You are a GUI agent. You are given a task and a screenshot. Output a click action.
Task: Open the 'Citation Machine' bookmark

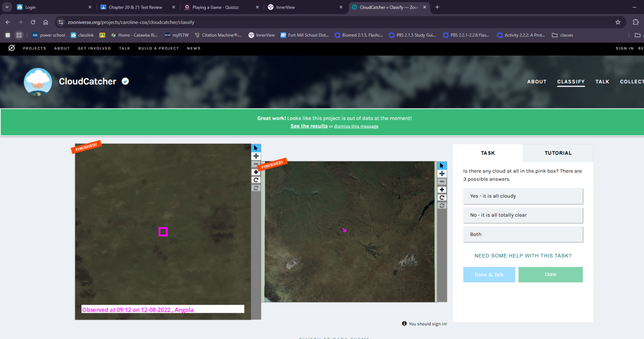pyautogui.click(x=217, y=35)
